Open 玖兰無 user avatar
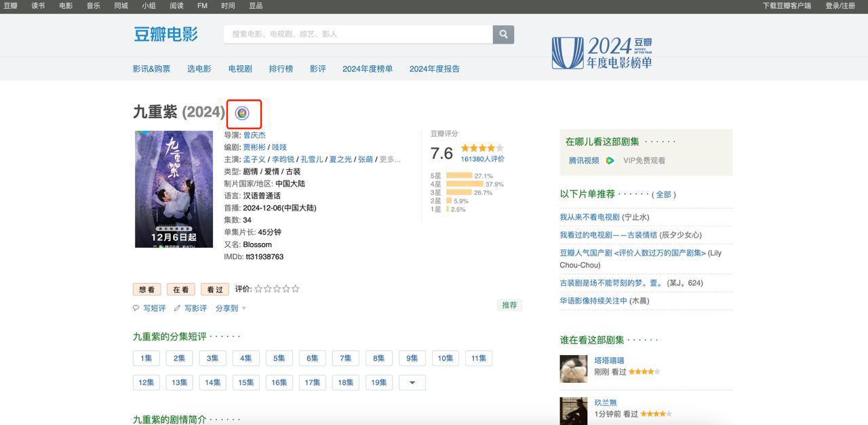Screen dimensions: 868x425 [x=574, y=411]
